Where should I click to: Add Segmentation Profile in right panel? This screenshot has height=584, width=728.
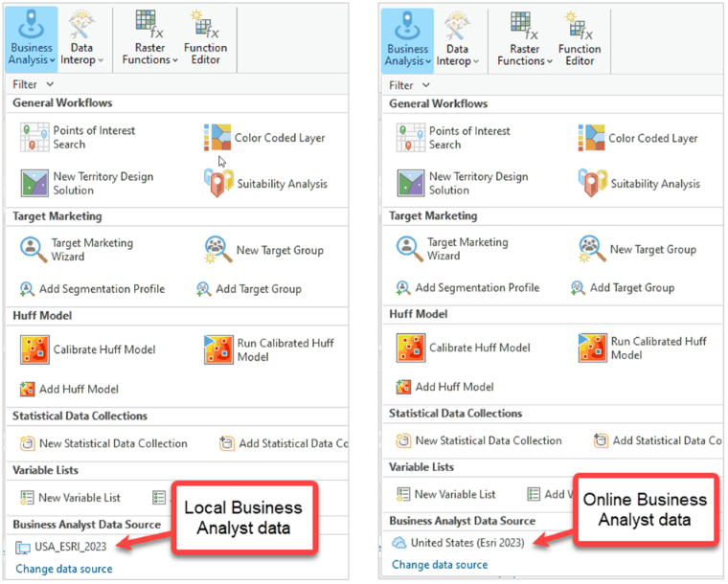pyautogui.click(x=467, y=287)
